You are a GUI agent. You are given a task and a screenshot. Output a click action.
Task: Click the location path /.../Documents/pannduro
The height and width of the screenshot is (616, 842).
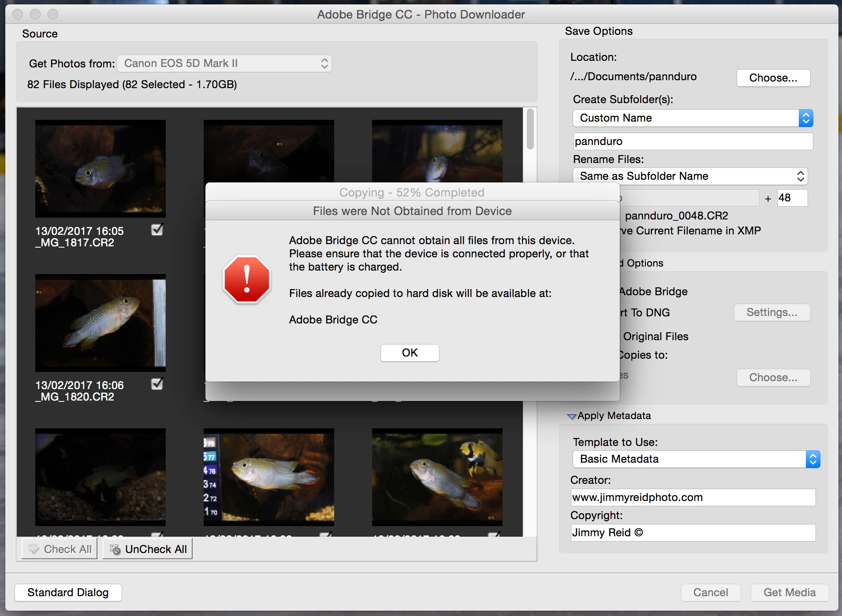(633, 77)
